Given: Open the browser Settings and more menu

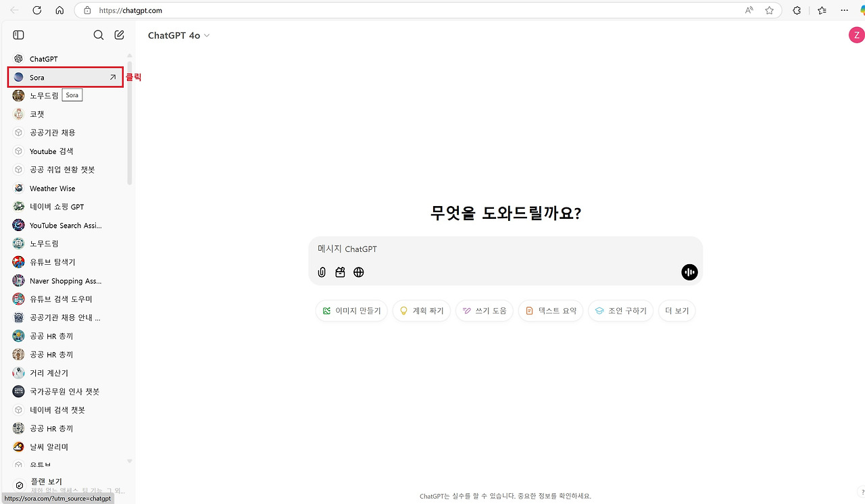Looking at the screenshot, I should tap(844, 10).
